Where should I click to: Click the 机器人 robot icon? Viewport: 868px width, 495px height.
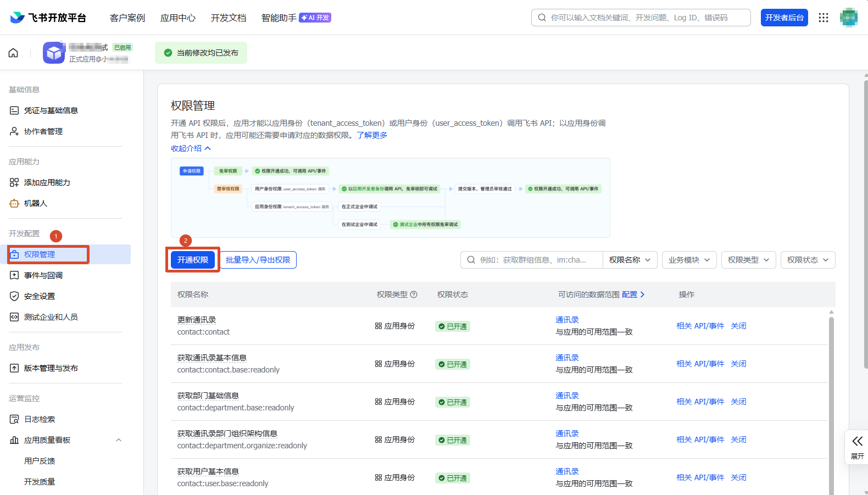pos(14,203)
